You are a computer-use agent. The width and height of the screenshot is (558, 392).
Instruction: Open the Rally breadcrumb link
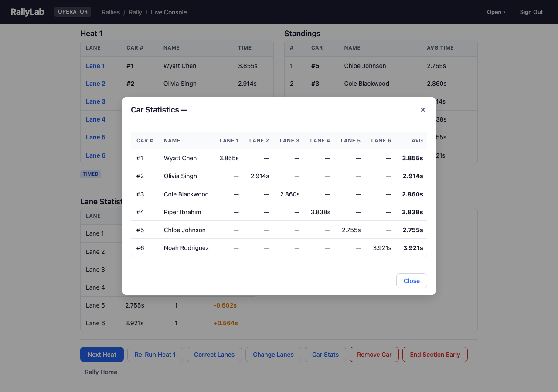coord(135,12)
